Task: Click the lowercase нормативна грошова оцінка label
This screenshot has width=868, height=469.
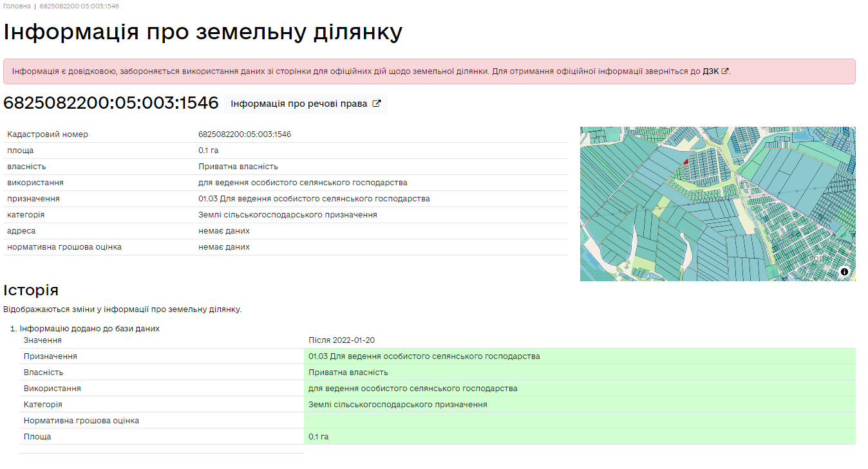Action: [x=64, y=247]
